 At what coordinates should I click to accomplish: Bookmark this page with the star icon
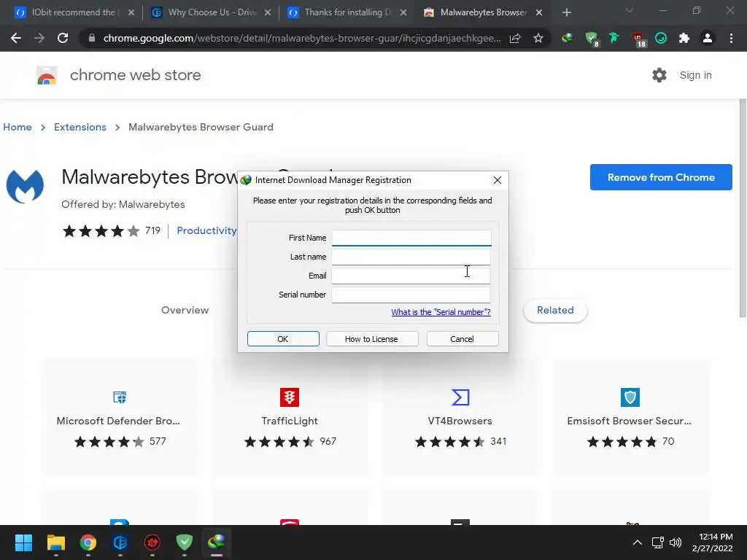coord(538,38)
